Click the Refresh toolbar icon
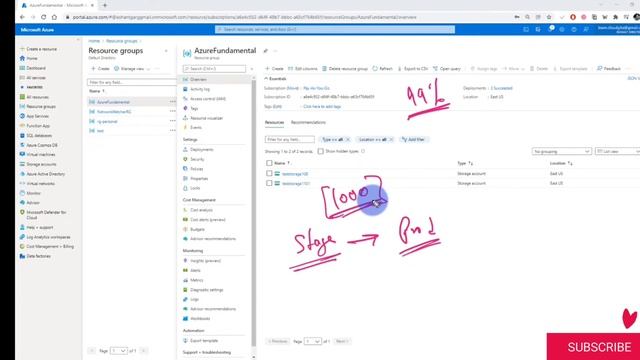 375,69
